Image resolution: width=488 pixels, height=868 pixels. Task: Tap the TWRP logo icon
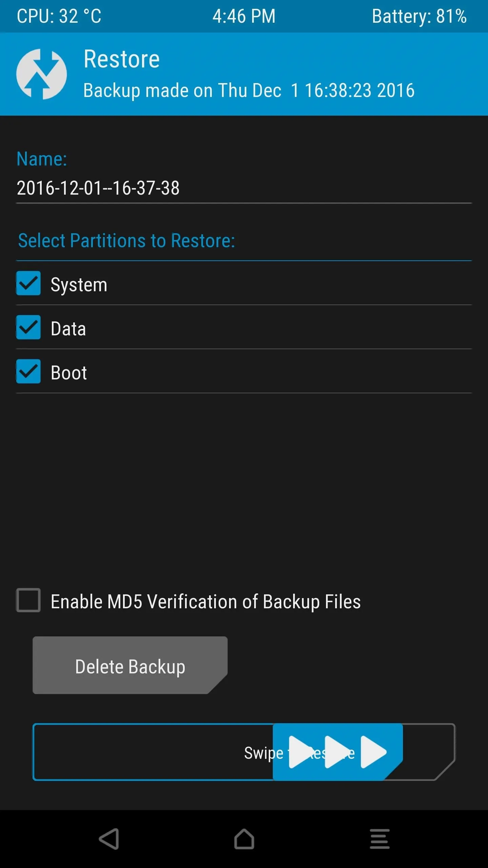pos(41,74)
